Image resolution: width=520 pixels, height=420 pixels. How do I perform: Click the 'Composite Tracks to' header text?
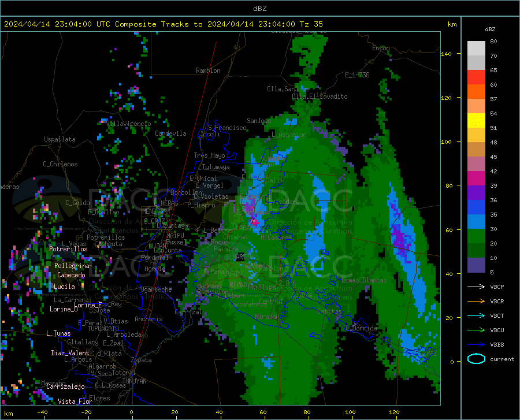point(158,24)
